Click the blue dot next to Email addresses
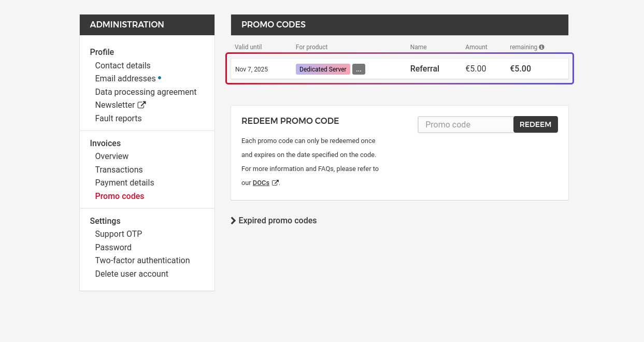The height and width of the screenshot is (342, 644). tap(160, 78)
